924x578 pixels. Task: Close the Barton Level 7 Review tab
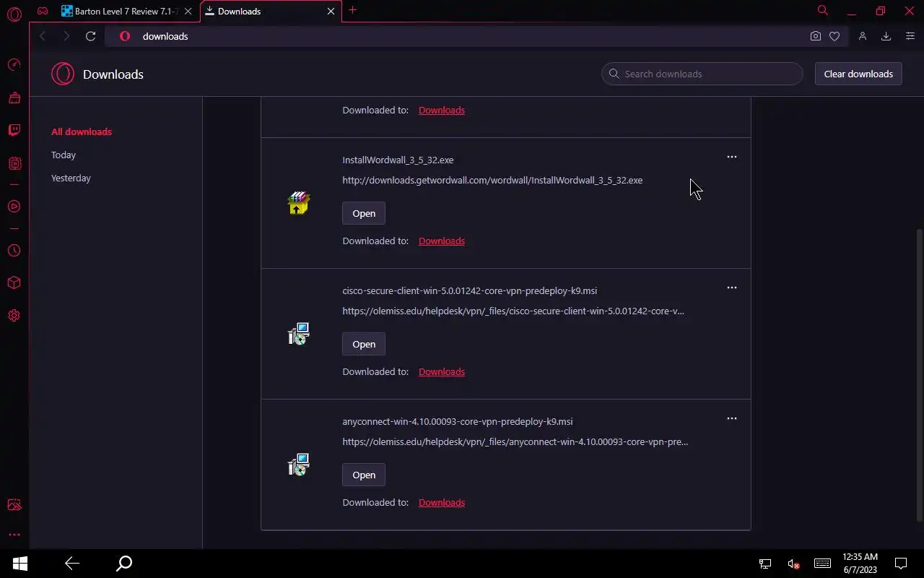click(188, 12)
